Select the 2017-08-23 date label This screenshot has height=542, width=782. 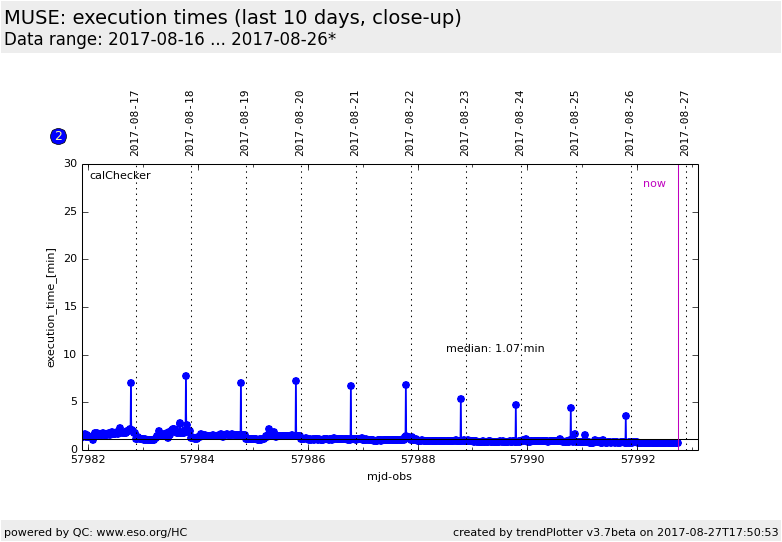point(465,123)
